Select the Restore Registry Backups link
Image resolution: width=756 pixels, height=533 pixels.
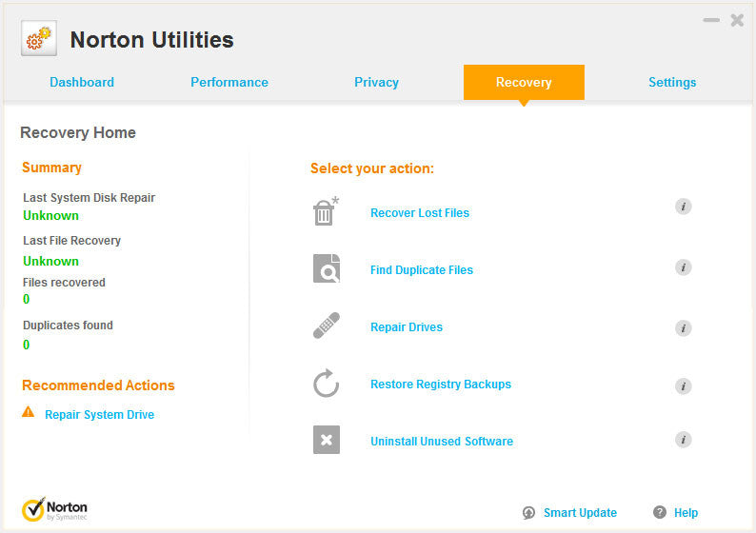[x=441, y=385]
